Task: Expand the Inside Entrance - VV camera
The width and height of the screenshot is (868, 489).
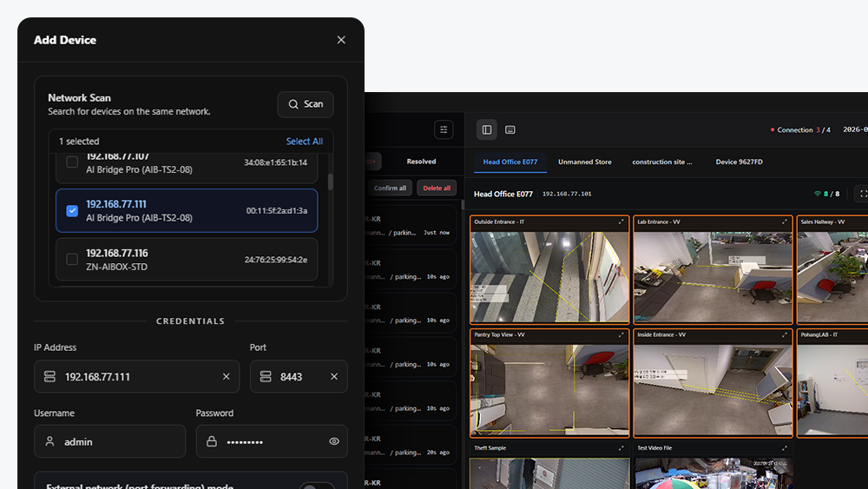Action: (x=785, y=335)
